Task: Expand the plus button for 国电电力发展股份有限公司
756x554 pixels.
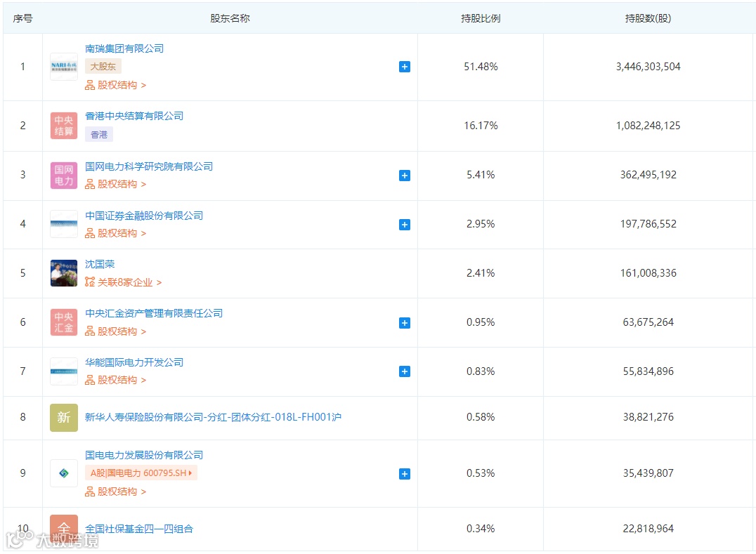Action: pos(405,475)
